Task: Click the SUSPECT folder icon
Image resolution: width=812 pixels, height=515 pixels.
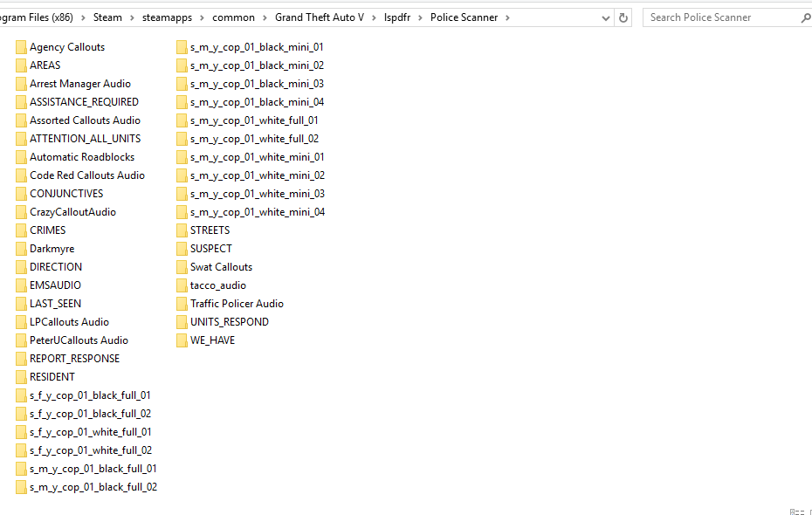Action: (x=182, y=249)
